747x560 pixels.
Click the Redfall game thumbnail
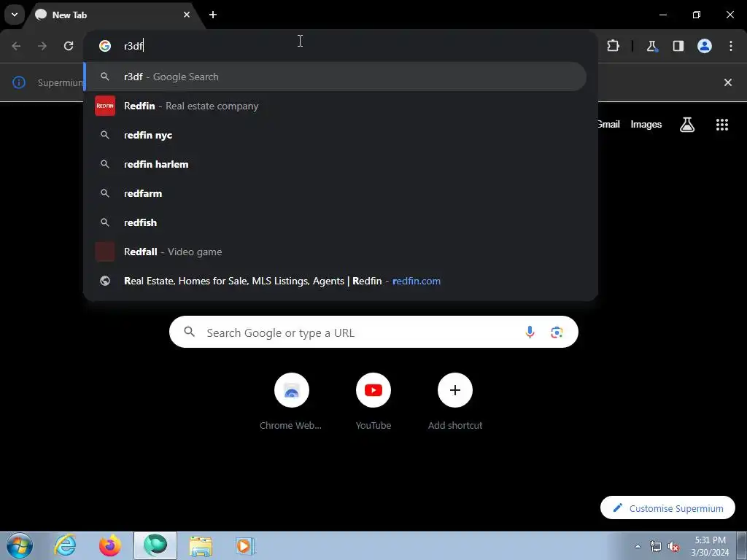tap(105, 252)
